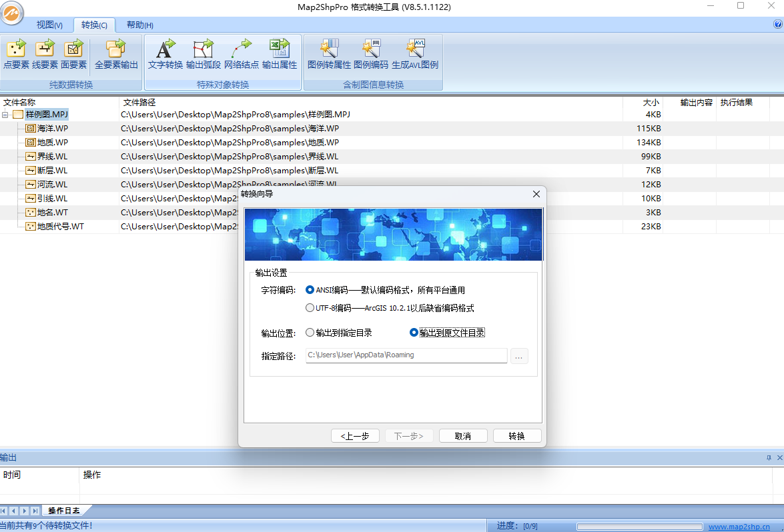Select the 断层.WL file row
This screenshot has height=532, width=784.
point(392,171)
